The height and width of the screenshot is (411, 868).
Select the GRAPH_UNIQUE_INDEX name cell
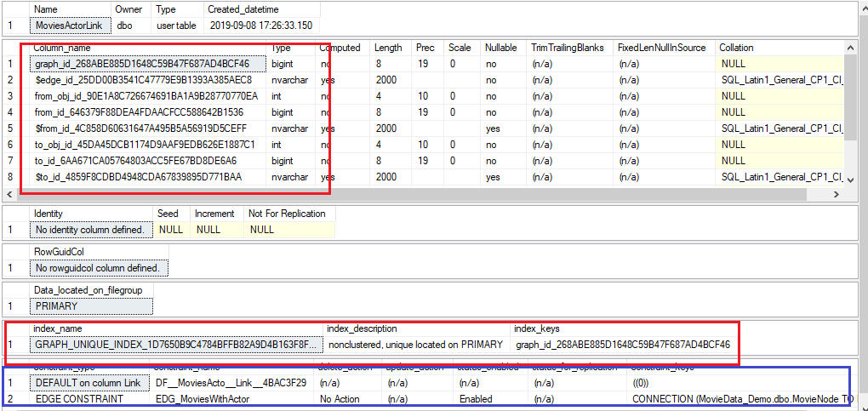(176, 345)
